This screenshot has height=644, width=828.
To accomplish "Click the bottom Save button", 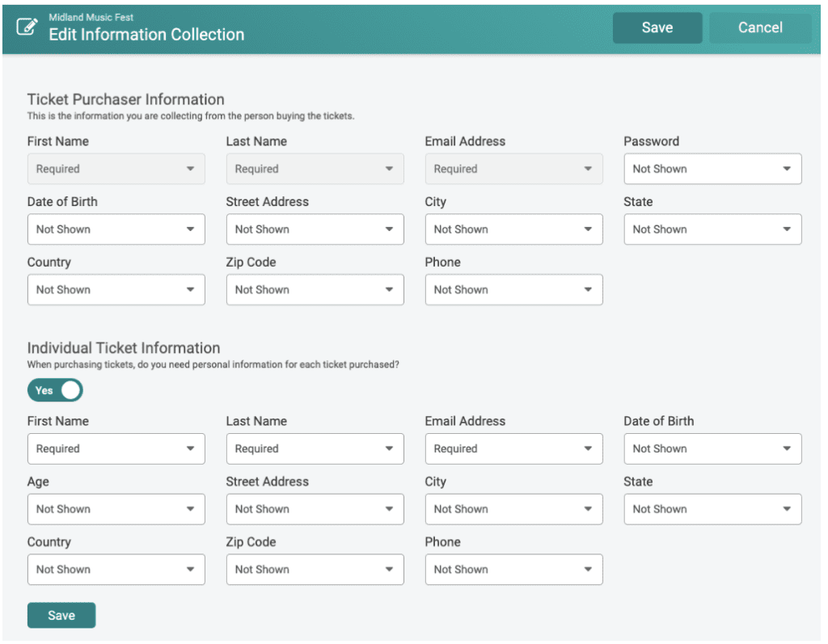I will [61, 615].
